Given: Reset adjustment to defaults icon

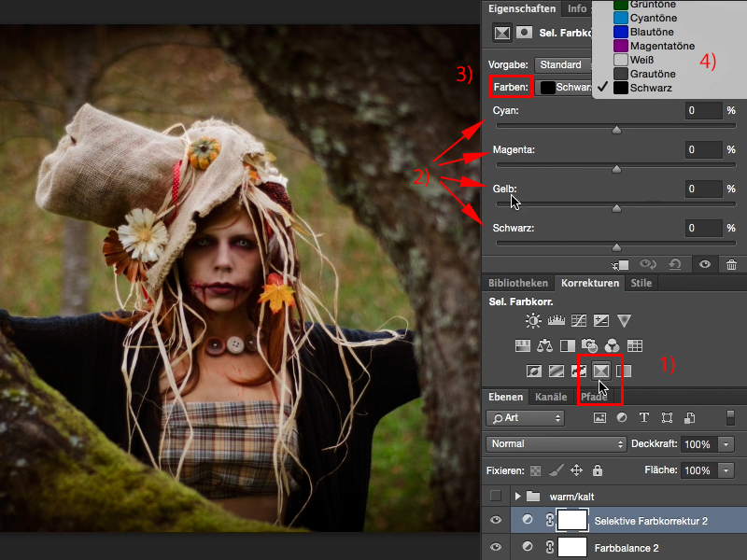Looking at the screenshot, I should point(674,264).
